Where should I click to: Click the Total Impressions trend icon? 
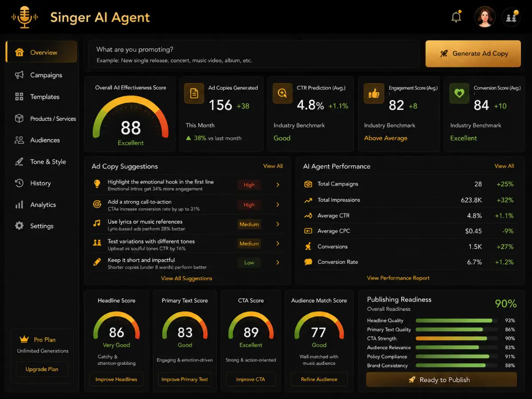pyautogui.click(x=308, y=200)
